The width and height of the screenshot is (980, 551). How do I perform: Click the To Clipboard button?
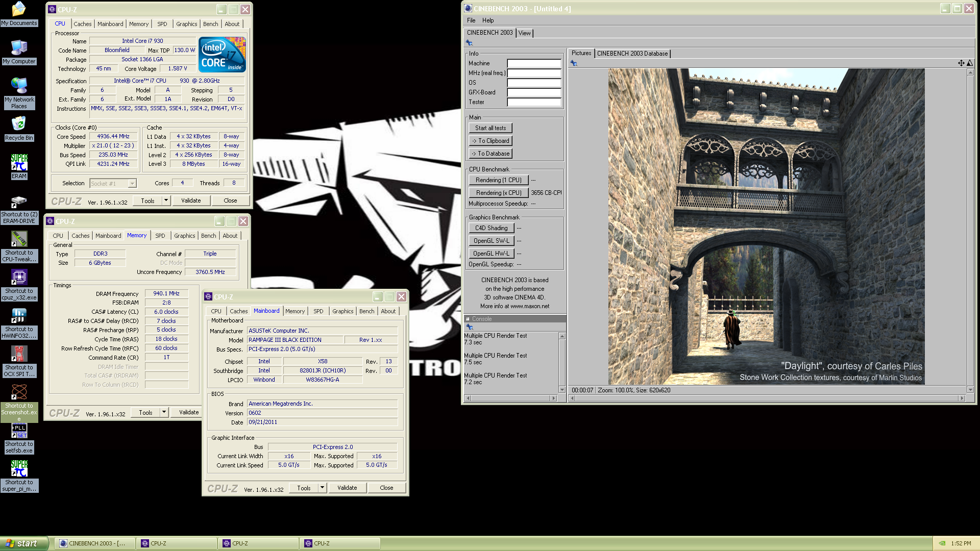tap(491, 141)
